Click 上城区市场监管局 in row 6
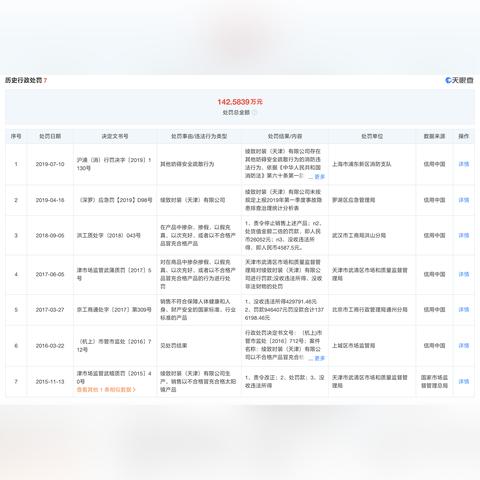This screenshot has height=480, width=480. click(354, 346)
